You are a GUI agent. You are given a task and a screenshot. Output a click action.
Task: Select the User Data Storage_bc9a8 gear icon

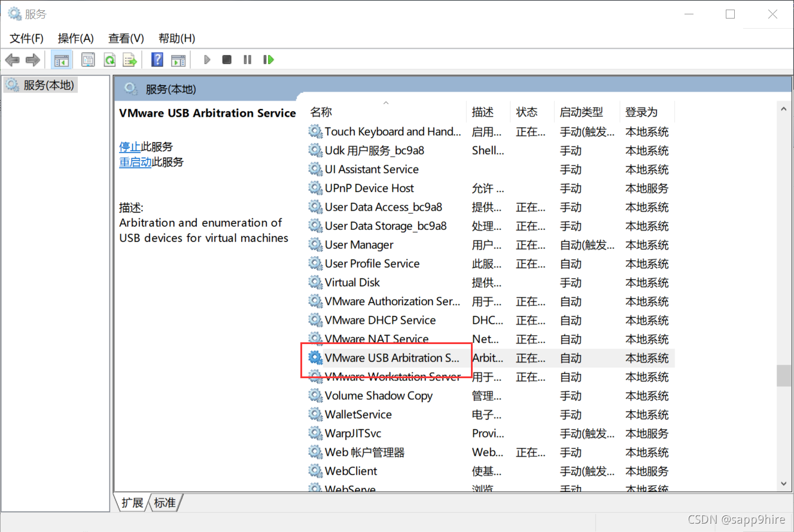point(315,226)
